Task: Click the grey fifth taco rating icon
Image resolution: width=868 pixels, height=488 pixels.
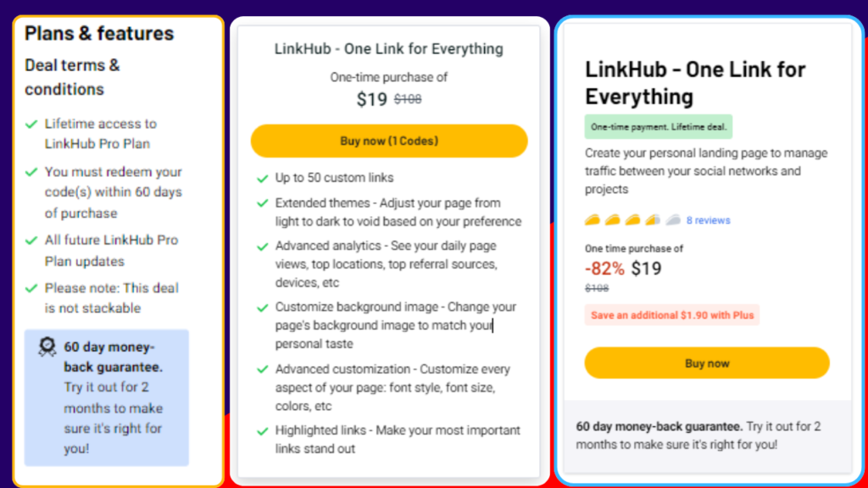Action: tap(673, 220)
